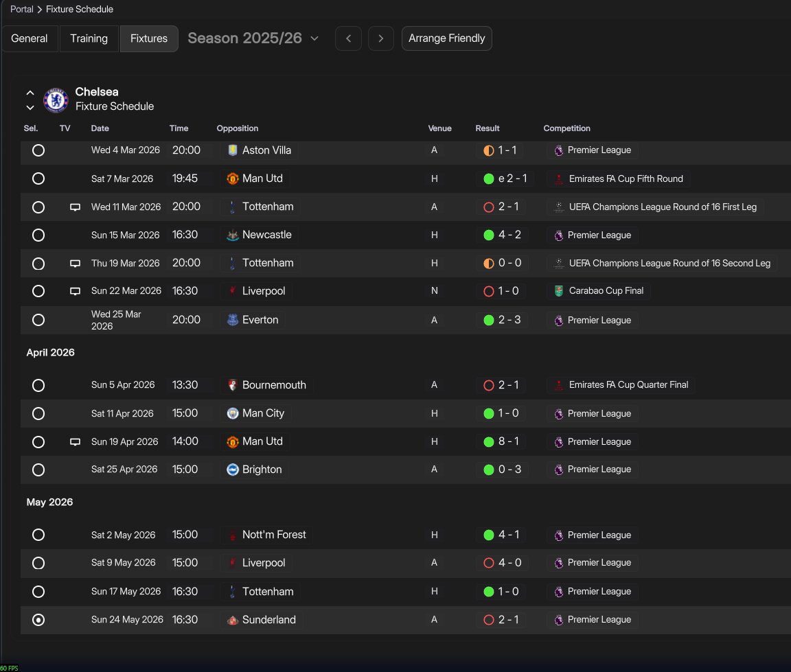
Task: Select the Bournemouth fixture radio button
Action: [38, 385]
